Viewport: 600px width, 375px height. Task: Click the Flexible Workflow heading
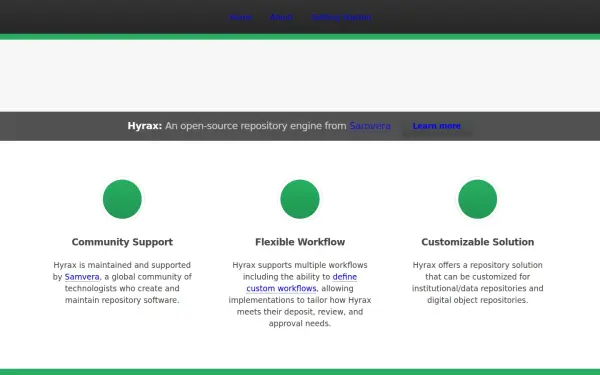point(300,242)
